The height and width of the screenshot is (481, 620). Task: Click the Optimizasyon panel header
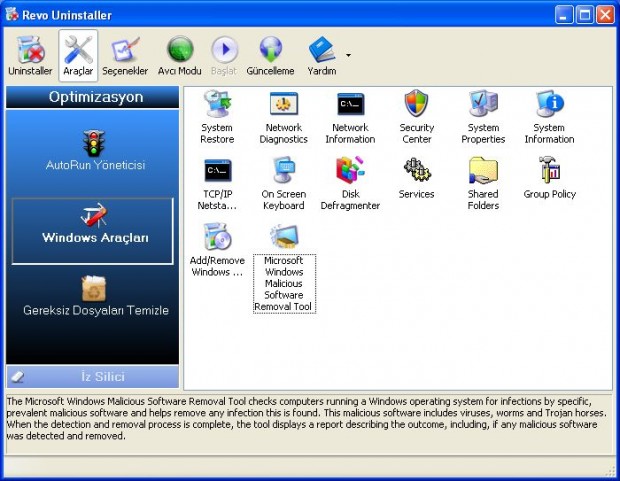click(93, 97)
